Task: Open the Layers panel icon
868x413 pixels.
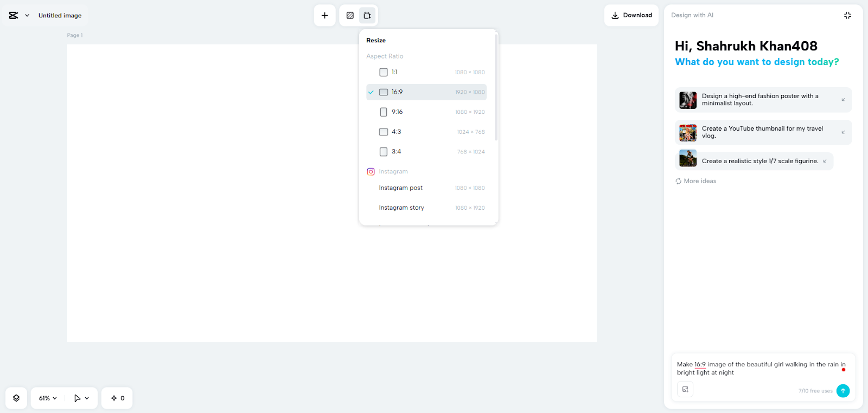Action: (x=16, y=398)
